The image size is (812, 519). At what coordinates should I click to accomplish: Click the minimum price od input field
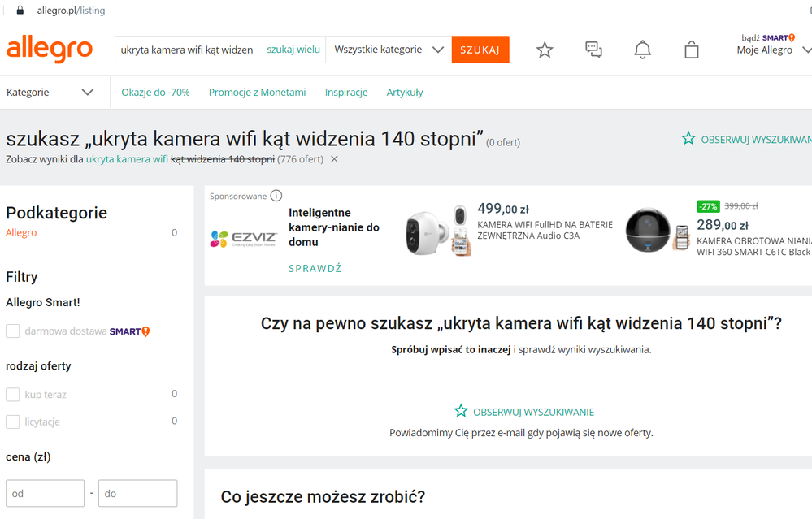(x=45, y=493)
